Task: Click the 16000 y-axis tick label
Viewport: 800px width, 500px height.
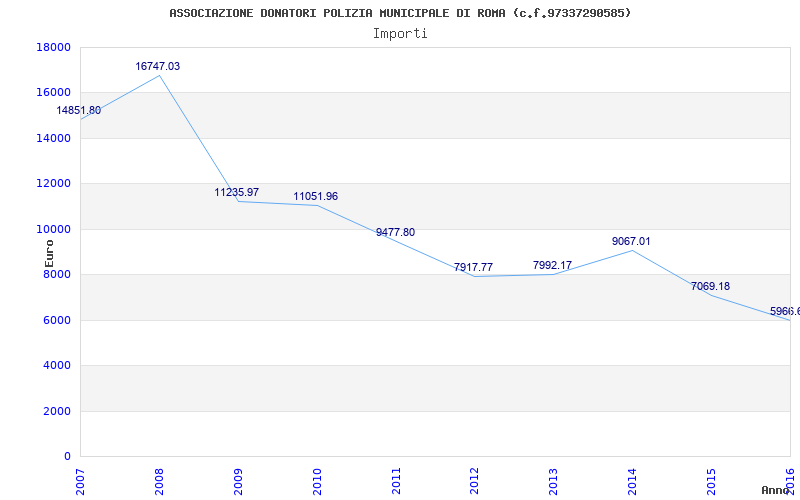Action: click(54, 93)
